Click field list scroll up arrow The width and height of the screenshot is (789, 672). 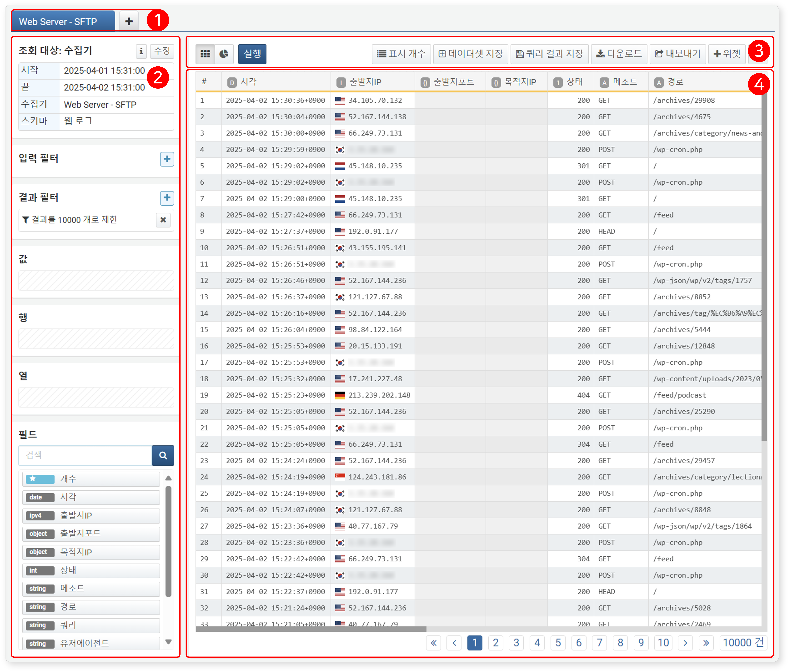point(168,478)
